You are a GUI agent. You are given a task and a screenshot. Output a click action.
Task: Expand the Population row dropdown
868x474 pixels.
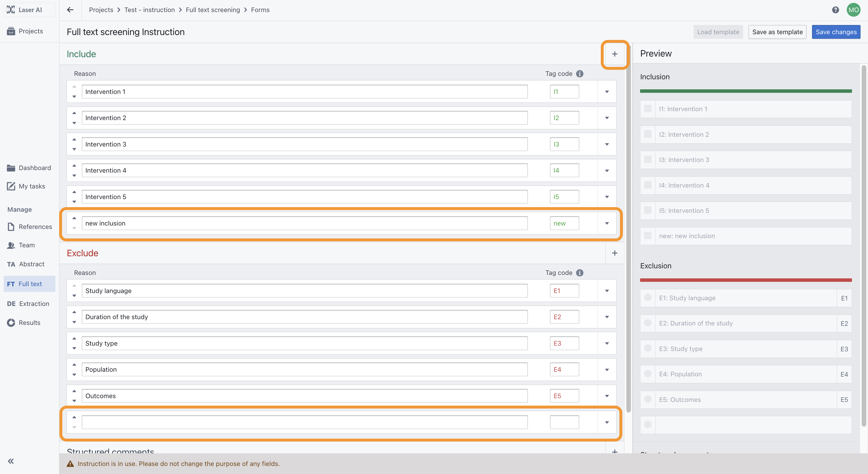(607, 369)
